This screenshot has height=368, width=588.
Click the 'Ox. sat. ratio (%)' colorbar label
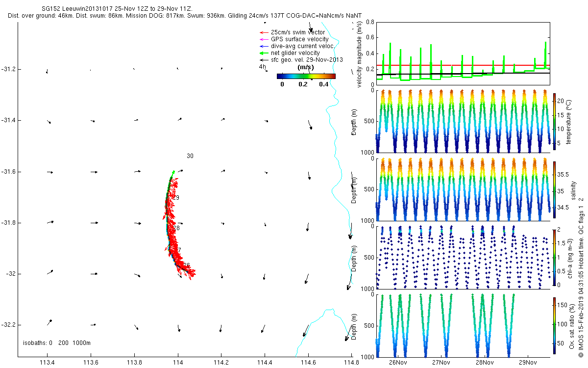click(572, 326)
